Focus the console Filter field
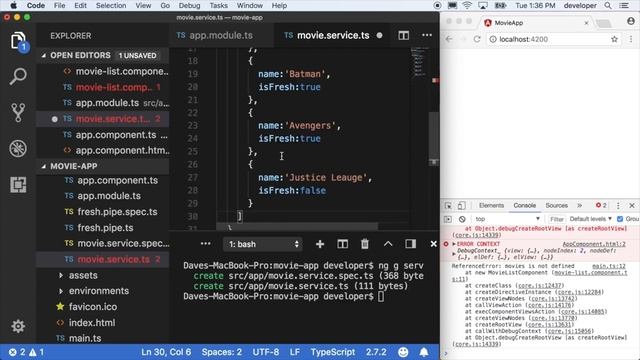This screenshot has width=640, height=360. click(557, 219)
